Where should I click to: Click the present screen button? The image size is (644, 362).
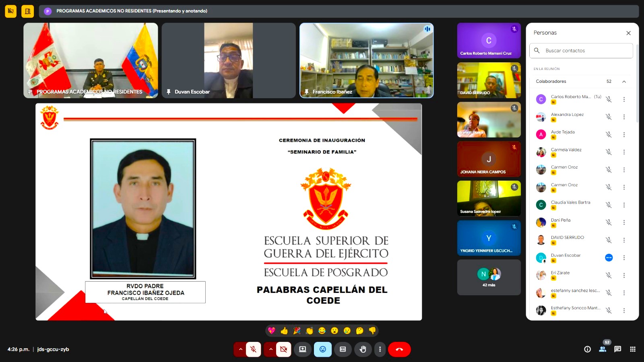(x=303, y=349)
